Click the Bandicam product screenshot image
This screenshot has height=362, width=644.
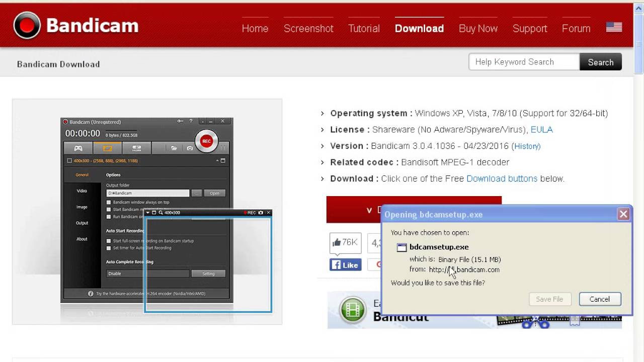[x=147, y=212]
